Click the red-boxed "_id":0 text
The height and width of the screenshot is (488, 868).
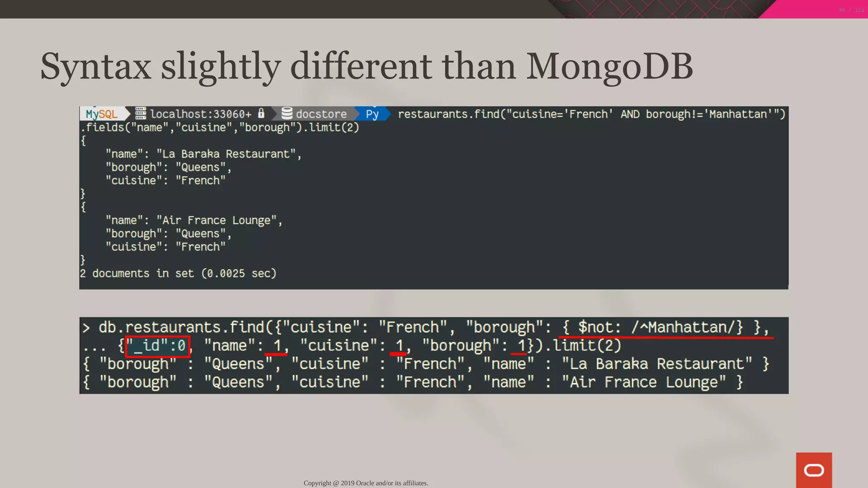(158, 346)
